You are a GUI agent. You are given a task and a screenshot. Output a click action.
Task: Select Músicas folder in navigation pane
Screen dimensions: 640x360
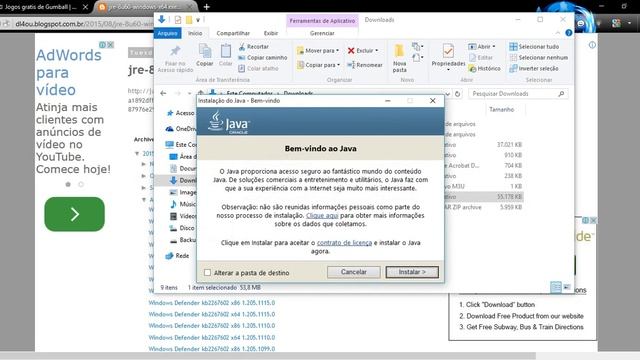point(182,204)
